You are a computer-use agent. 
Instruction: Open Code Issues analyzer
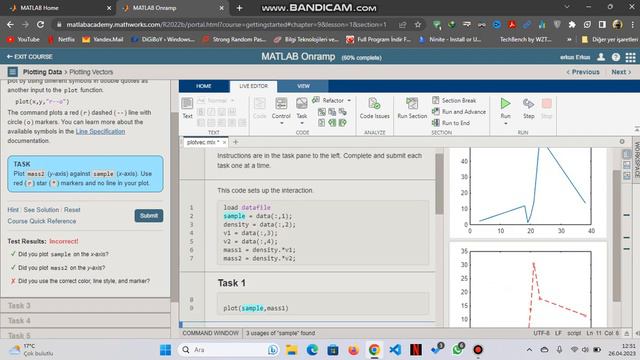(374, 108)
